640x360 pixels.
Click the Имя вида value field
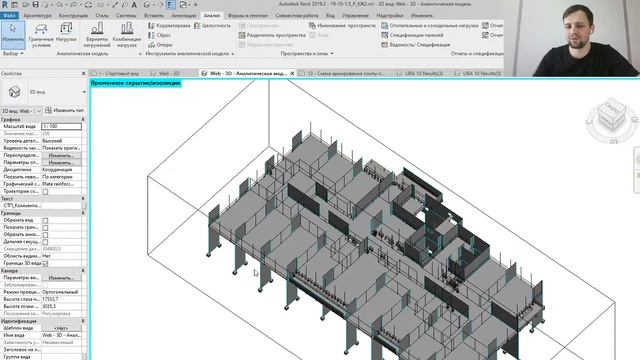pos(62,335)
